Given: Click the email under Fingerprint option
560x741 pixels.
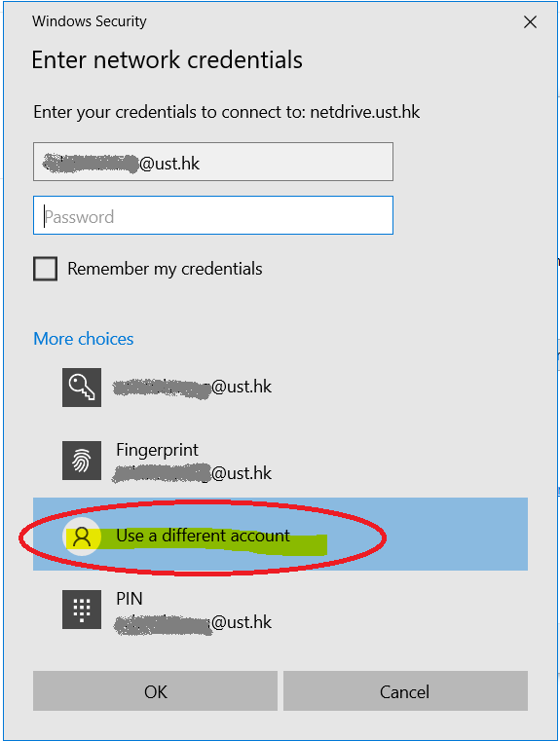Looking at the screenshot, I should click(192, 473).
